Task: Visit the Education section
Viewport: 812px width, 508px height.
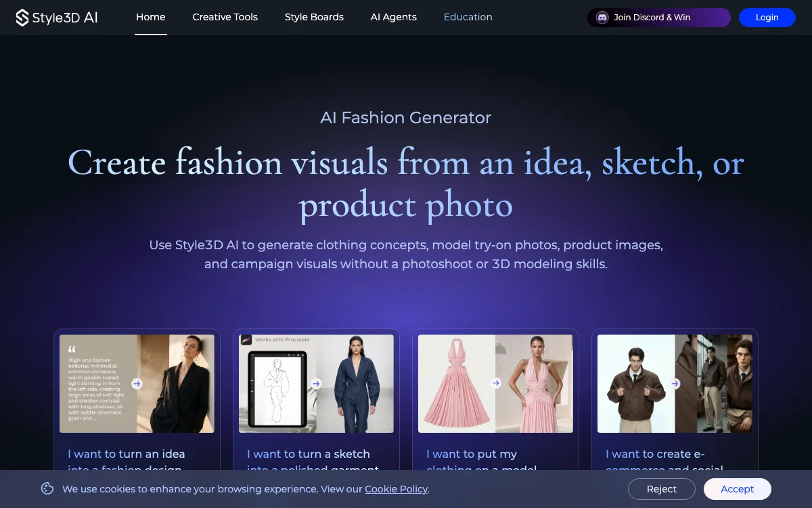Action: (x=468, y=17)
